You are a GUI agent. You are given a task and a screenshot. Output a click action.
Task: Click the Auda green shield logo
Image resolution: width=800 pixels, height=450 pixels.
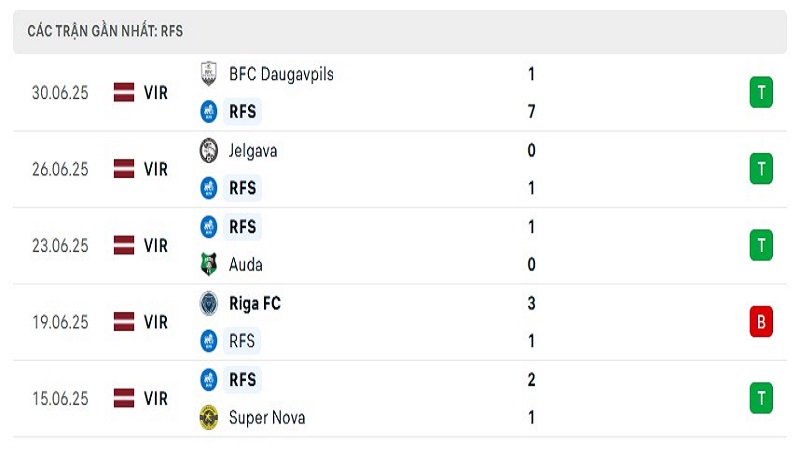point(209,264)
